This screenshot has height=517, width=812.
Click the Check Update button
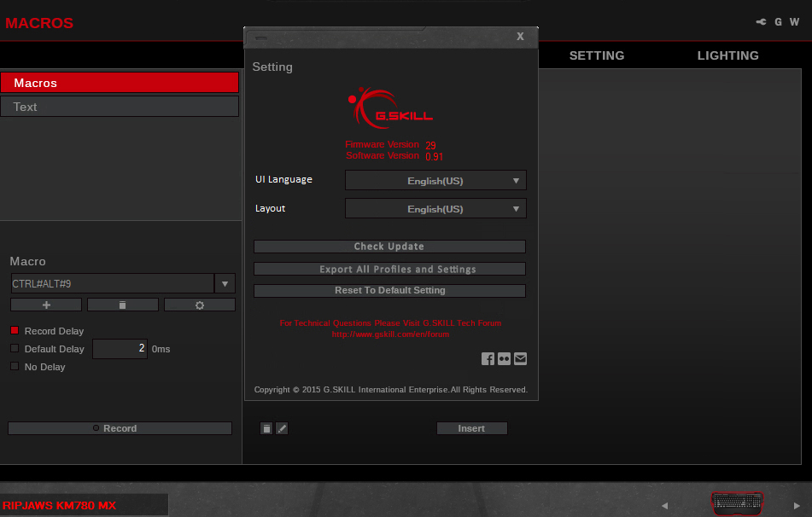(x=389, y=247)
